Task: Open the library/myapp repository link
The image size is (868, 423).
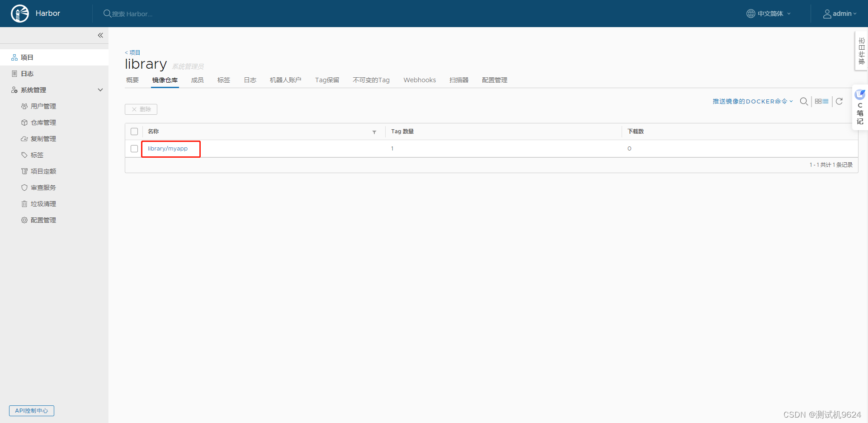Action: pyautogui.click(x=168, y=149)
